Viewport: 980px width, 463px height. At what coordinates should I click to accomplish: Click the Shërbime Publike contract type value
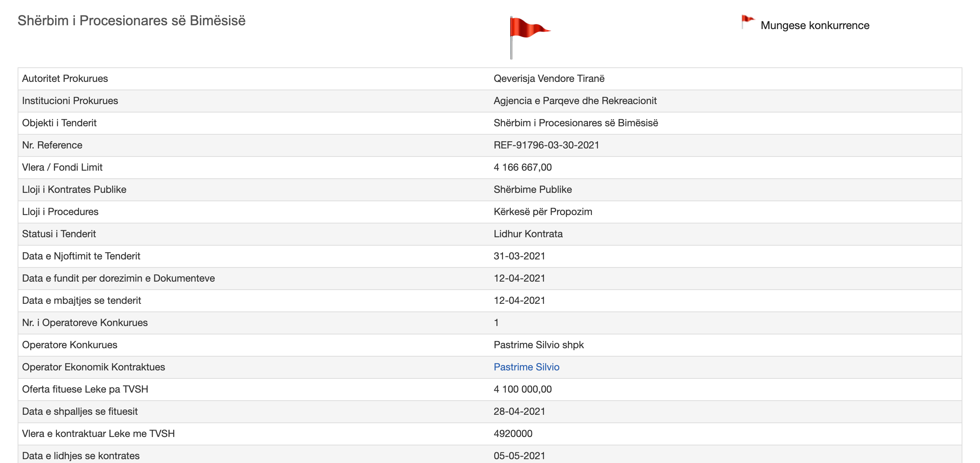(532, 189)
